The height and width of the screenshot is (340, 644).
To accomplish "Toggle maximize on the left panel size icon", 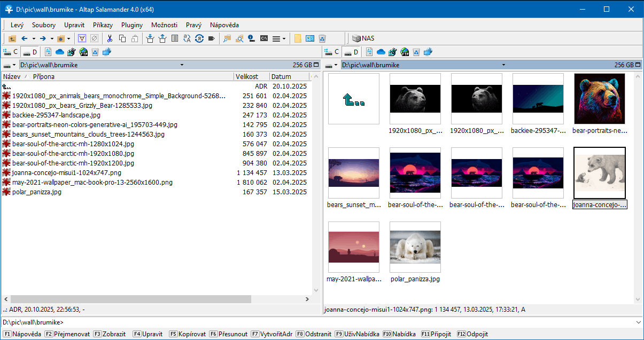I will click(316, 65).
